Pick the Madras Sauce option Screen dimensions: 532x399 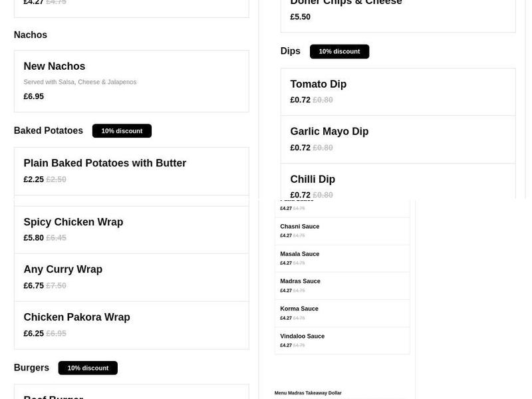coord(342,285)
